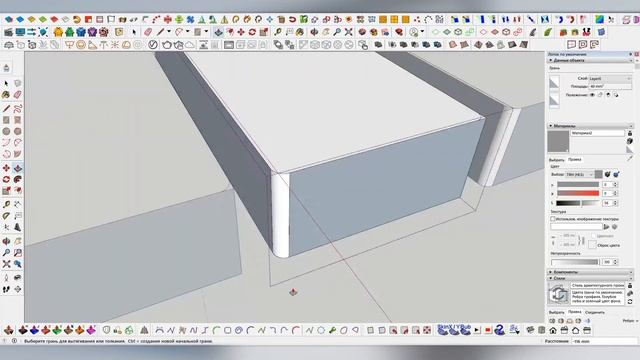Viewport: 640px width, 360px height.
Task: Select the Line pencil tool
Action: pos(6,109)
